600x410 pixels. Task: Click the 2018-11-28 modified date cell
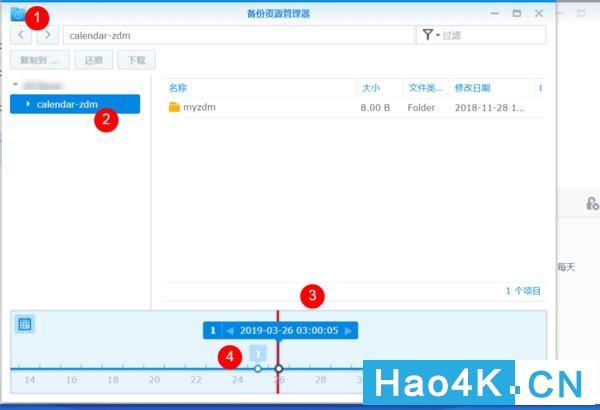point(489,108)
